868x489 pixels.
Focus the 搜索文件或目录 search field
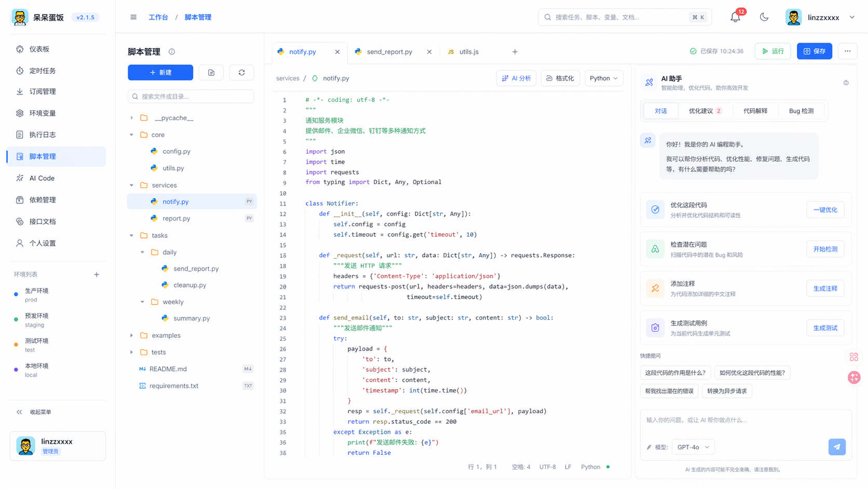[191, 97]
